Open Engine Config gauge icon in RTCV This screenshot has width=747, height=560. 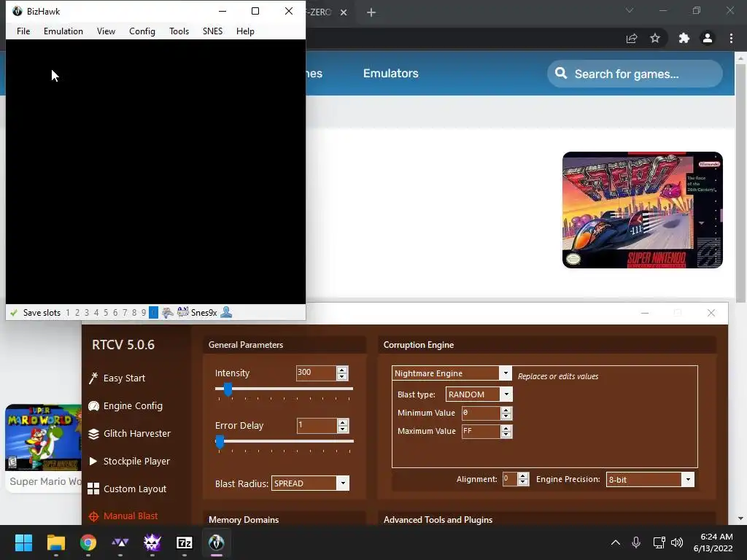(93, 405)
